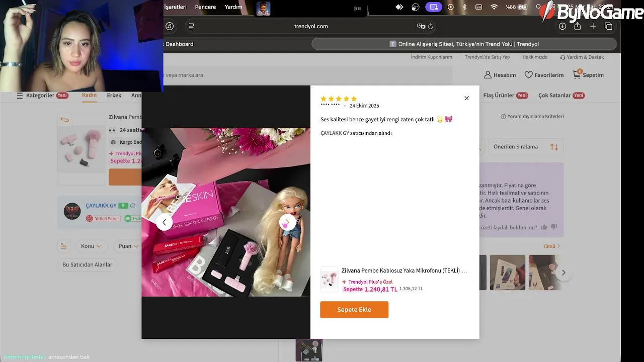Close the review photo popup
This screenshot has width=644, height=362.
(466, 98)
